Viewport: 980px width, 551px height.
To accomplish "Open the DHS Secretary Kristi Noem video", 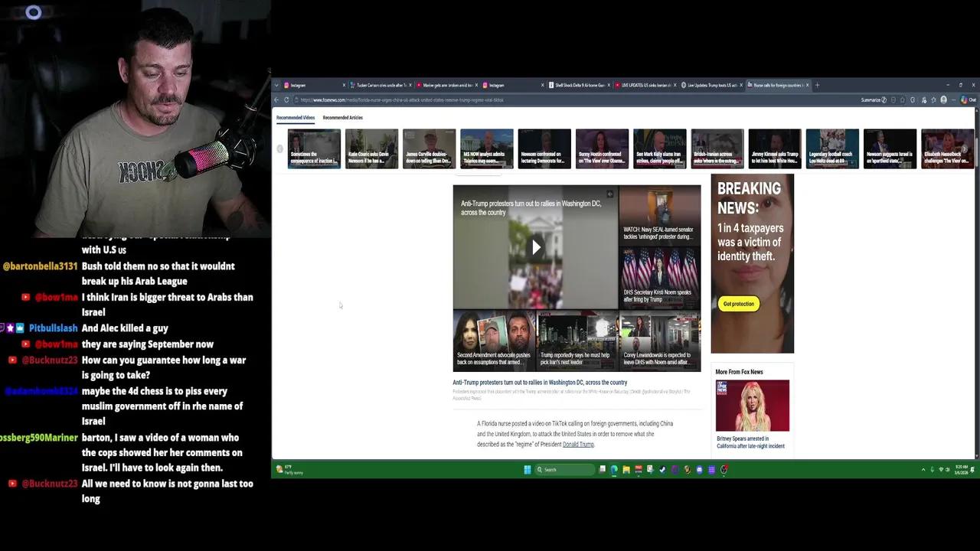I will click(659, 277).
